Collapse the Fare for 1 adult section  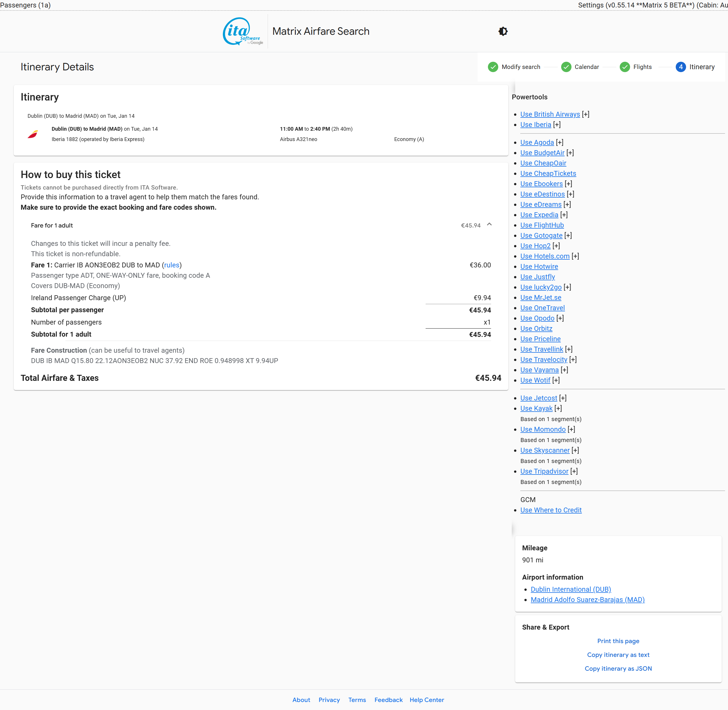coord(489,225)
